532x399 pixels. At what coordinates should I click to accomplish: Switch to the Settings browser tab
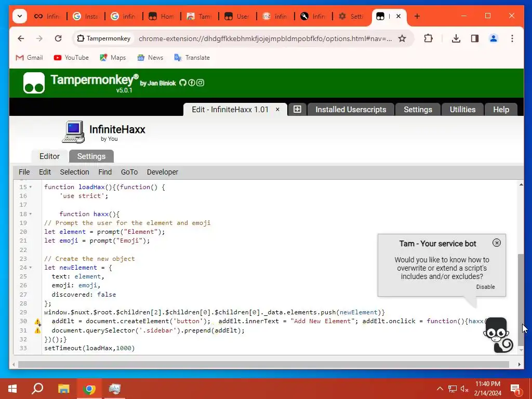[352, 16]
